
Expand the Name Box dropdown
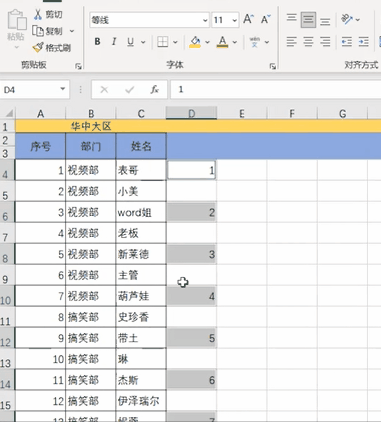click(62, 89)
